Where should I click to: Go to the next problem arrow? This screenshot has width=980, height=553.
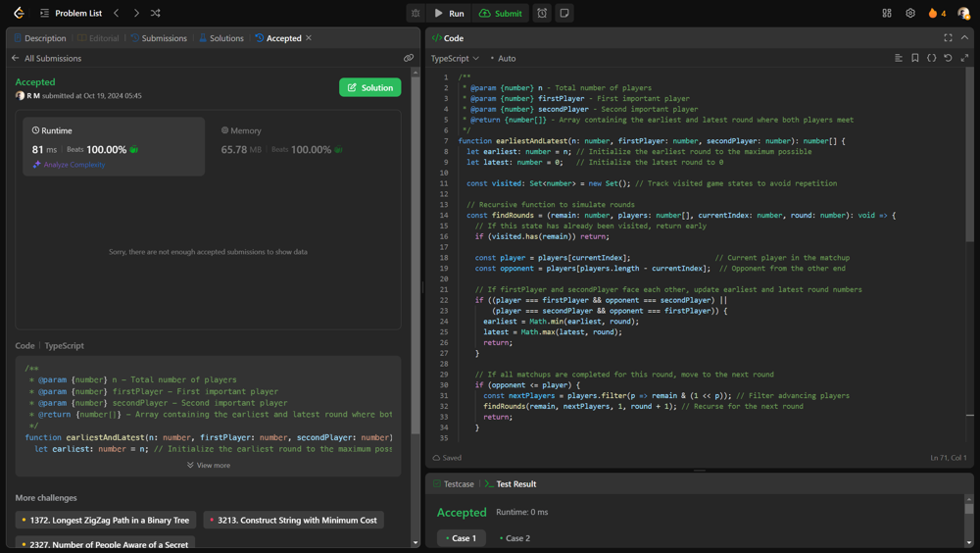(136, 13)
